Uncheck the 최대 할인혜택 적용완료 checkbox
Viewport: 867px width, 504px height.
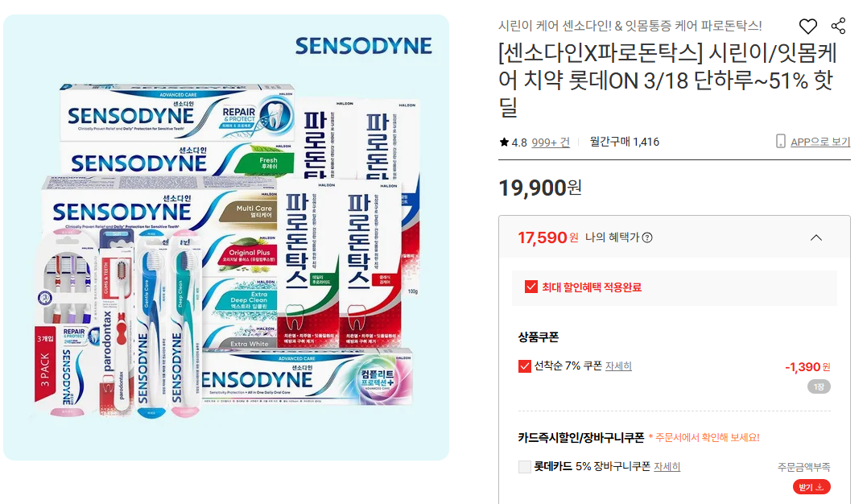(x=531, y=287)
